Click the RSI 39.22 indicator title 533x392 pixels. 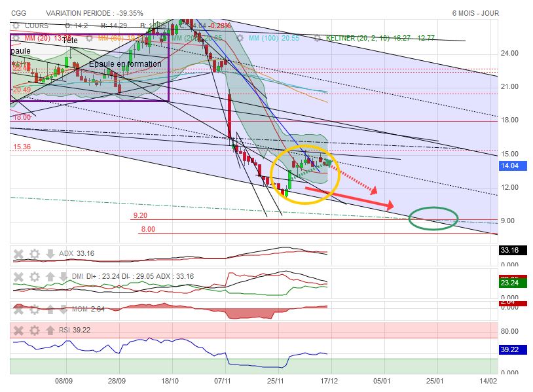(75, 330)
